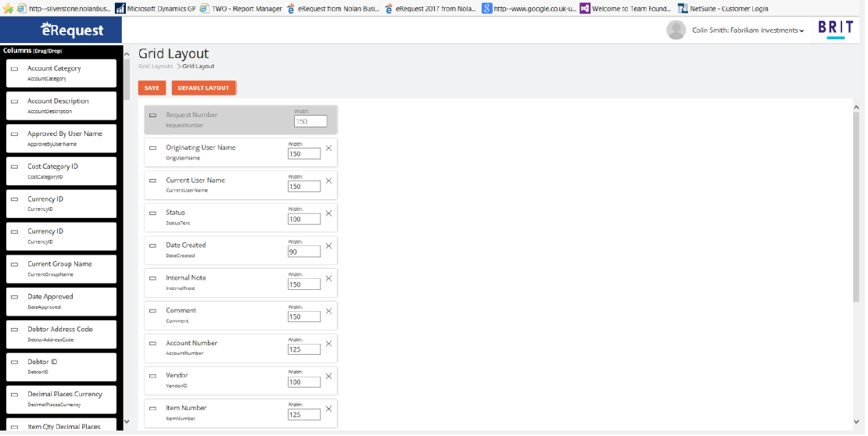
Task: Click the BRIT logo
Action: (x=835, y=28)
